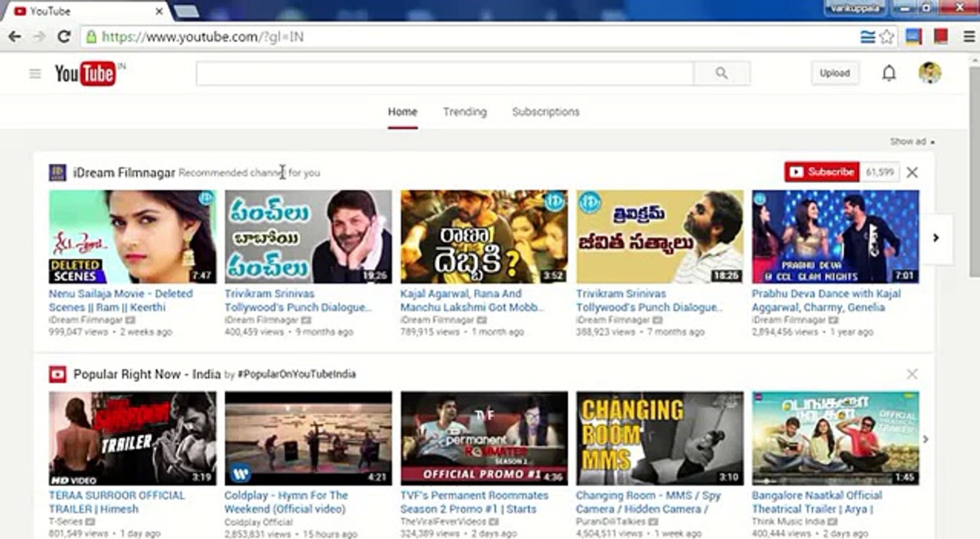Open your account avatar menu
The height and width of the screenshot is (539, 980).
coord(930,73)
